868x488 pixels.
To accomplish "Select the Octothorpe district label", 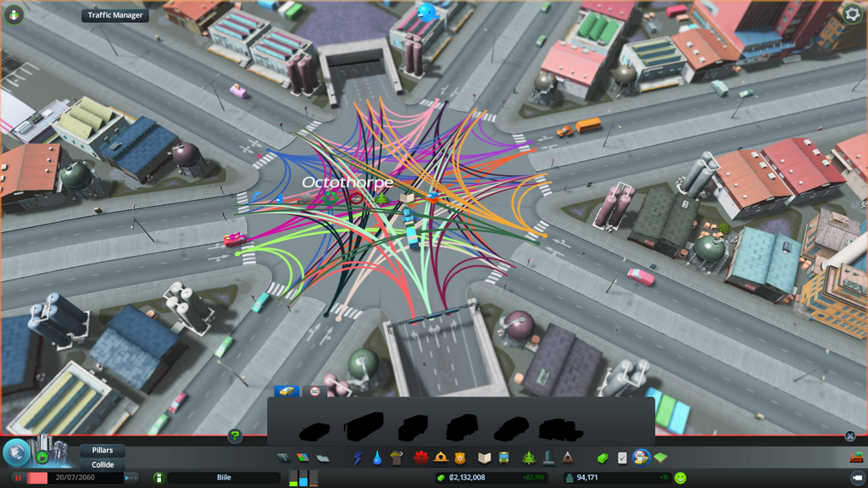I will click(348, 182).
